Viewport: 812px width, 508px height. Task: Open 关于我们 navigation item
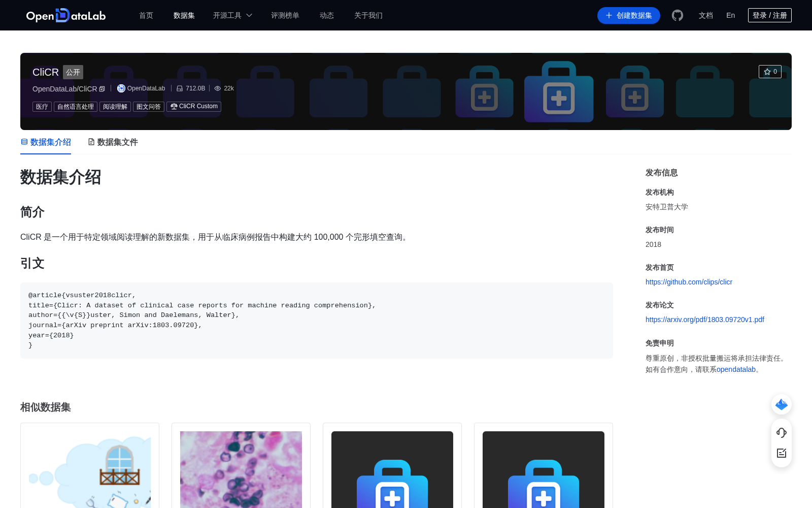pos(368,15)
